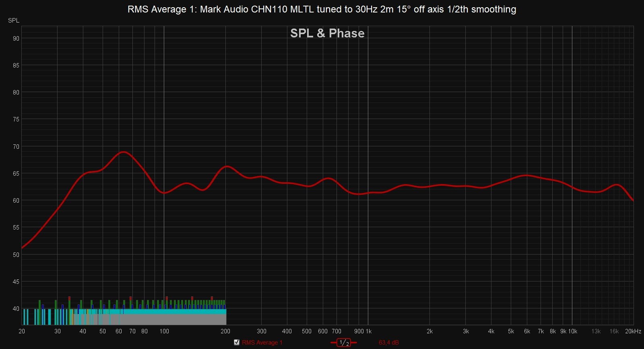The width and height of the screenshot is (644, 349).
Task: Click the 5k frequency axis label
Action: (x=511, y=331)
